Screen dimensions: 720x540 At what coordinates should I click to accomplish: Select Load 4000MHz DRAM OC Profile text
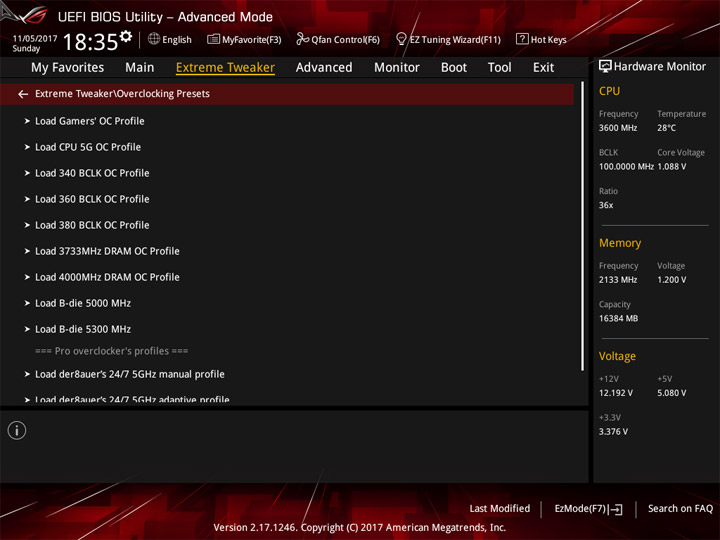[107, 277]
